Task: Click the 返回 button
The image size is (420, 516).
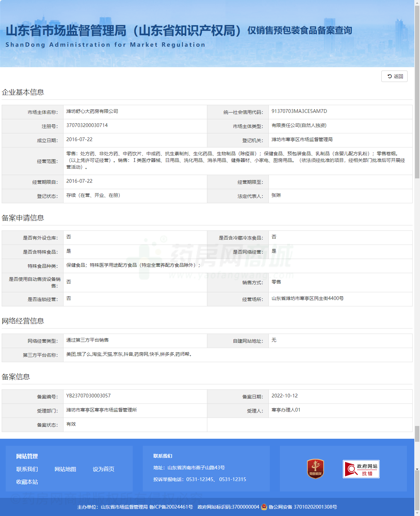Action: coord(394,76)
